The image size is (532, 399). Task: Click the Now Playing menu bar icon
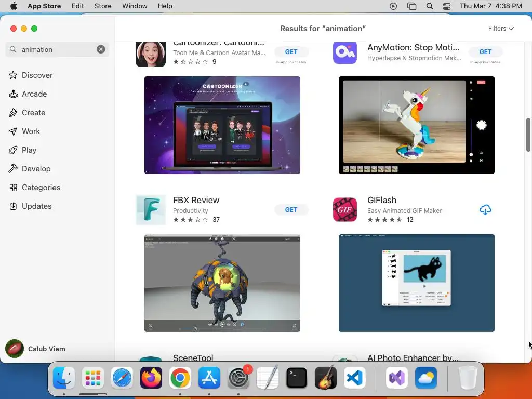393,6
